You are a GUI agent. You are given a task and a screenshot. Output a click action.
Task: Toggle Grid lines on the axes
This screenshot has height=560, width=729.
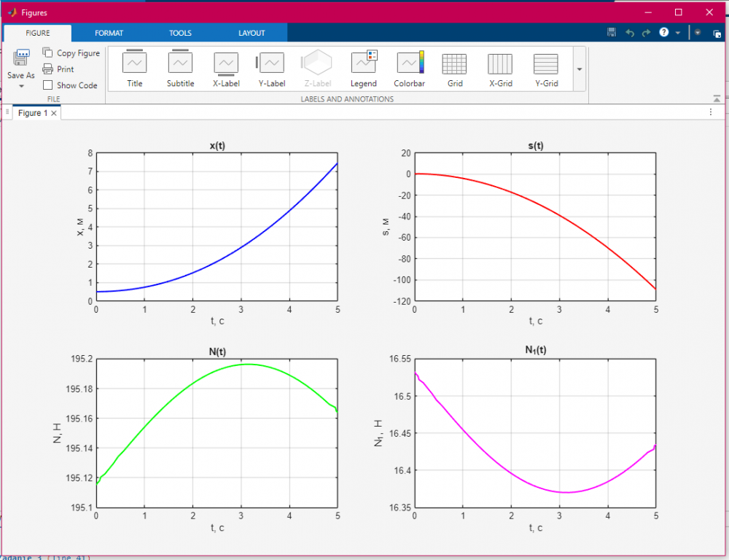coord(455,69)
